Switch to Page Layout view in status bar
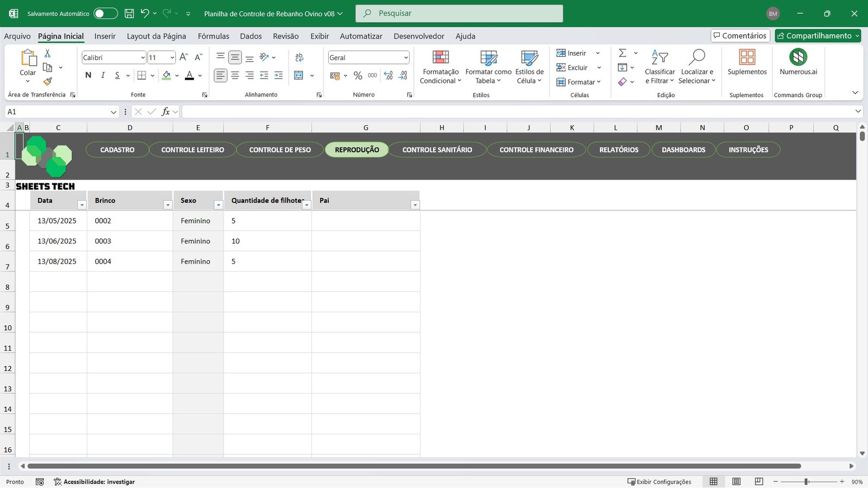 [736, 481]
